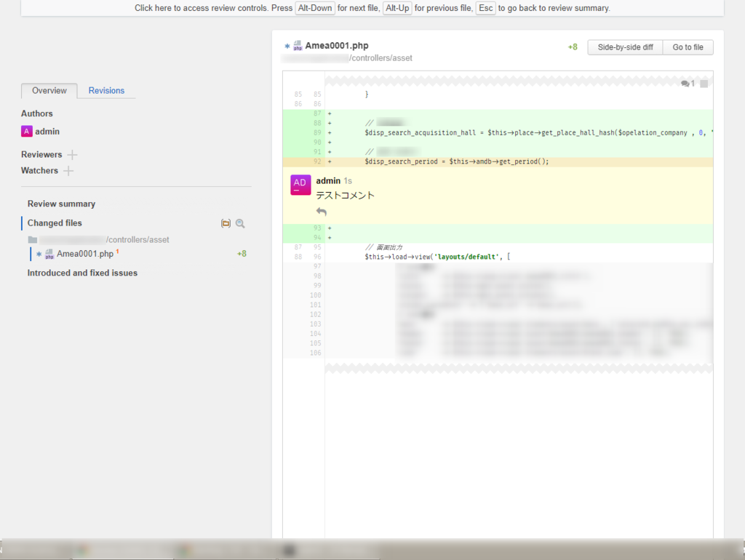Click the Go to file button
This screenshot has height=560, width=745.
coord(688,47)
